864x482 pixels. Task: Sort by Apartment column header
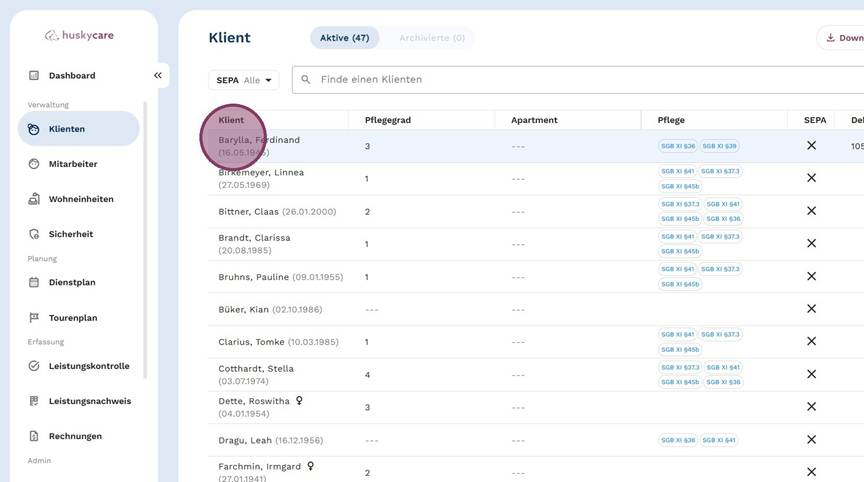click(x=534, y=120)
